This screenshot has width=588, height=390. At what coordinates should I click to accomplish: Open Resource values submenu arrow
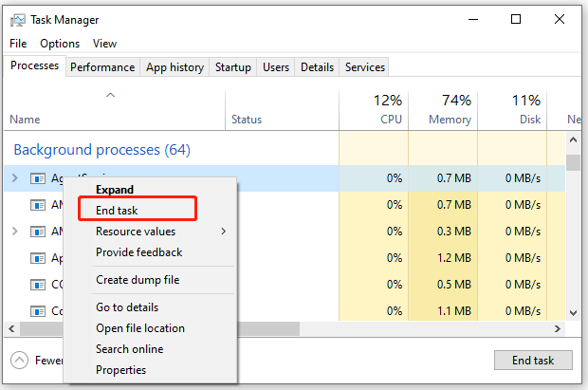224,232
